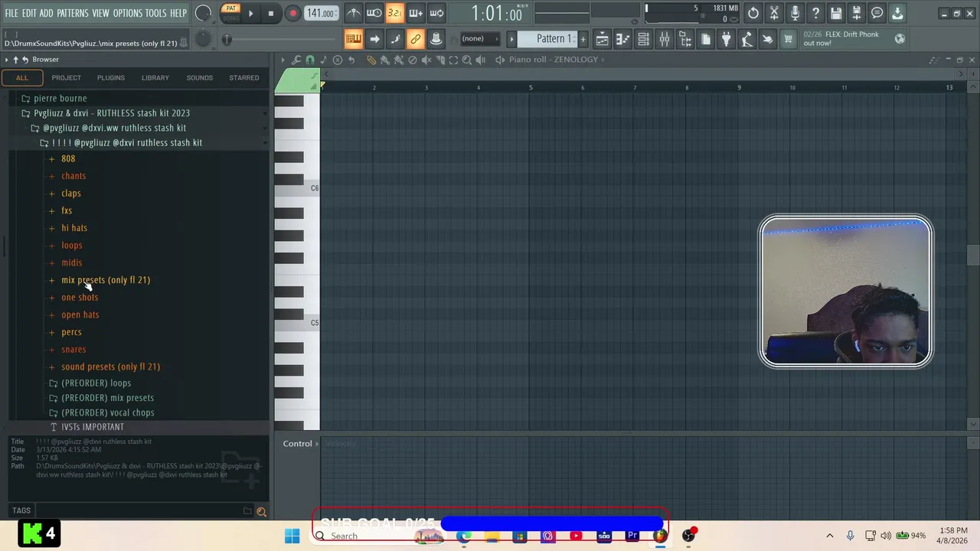The image size is (980, 551).
Task: Toggle the link multilink to controllers button
Action: (415, 39)
